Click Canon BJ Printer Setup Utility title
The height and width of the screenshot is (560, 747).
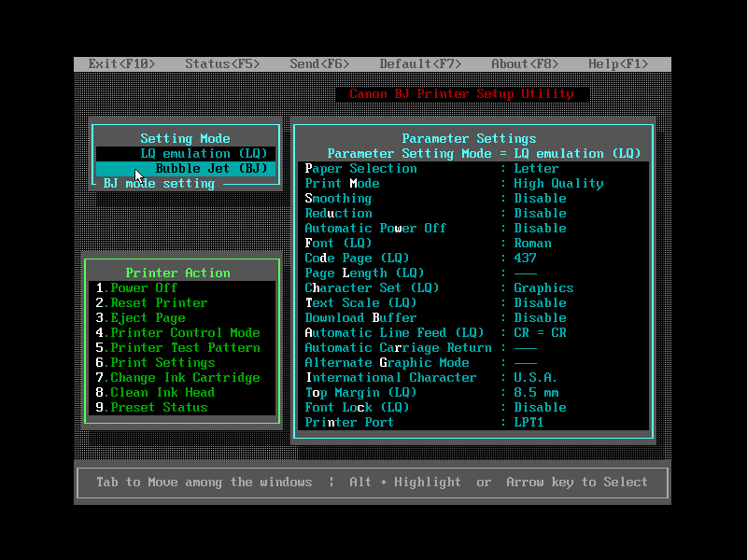click(461, 94)
